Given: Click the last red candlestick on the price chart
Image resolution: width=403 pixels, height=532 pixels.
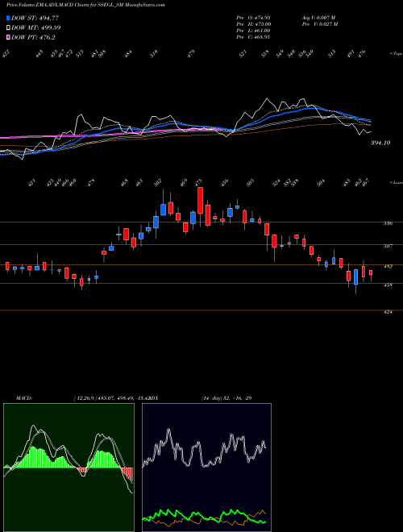Looking at the screenshot, I should tap(371, 272).
